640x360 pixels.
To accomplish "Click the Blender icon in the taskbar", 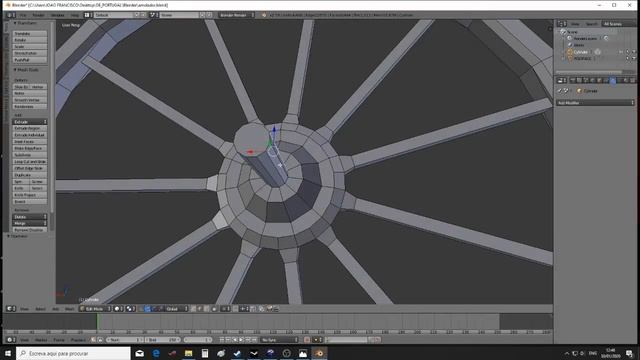I will tap(319, 353).
